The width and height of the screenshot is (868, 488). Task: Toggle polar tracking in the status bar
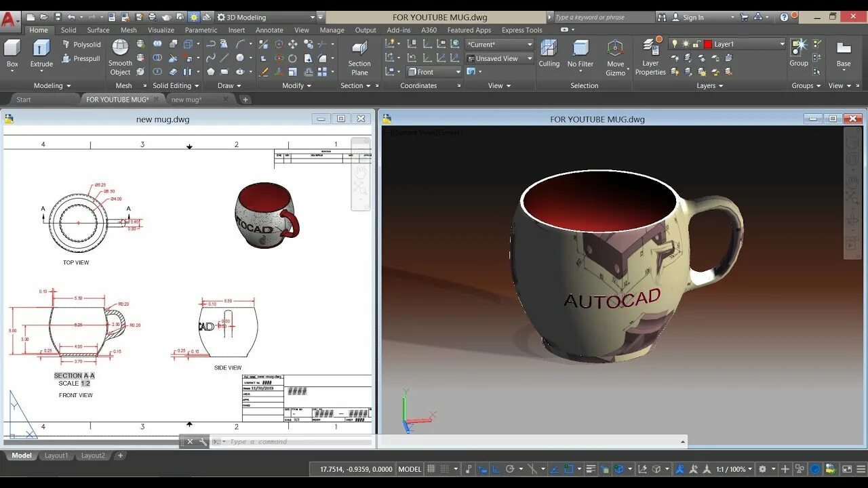[x=510, y=469]
